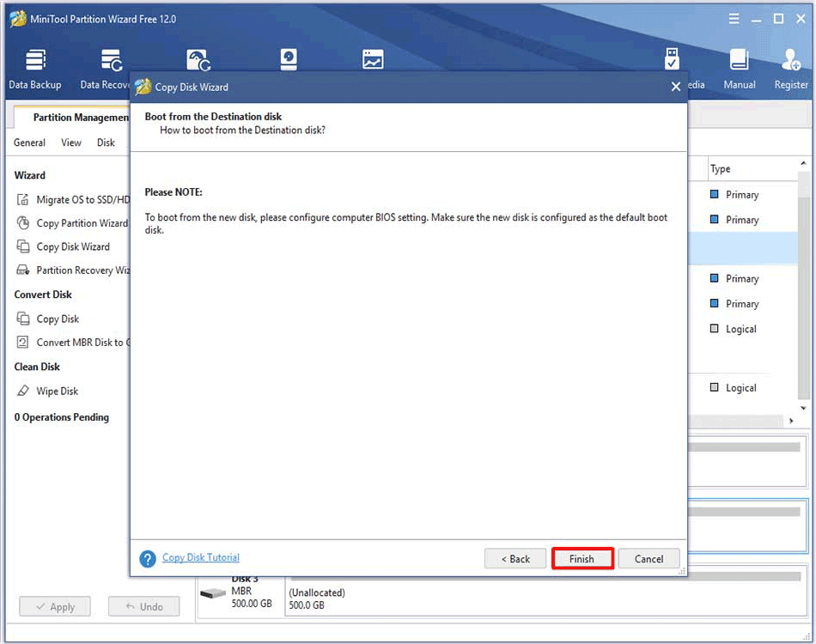Click the Wizard section heading
This screenshot has height=644, width=816.
pos(30,175)
